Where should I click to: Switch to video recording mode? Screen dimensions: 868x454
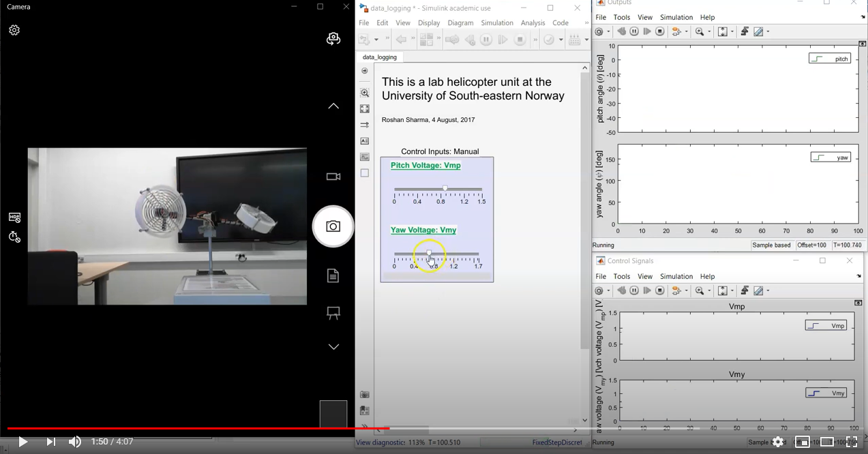pyautogui.click(x=333, y=177)
